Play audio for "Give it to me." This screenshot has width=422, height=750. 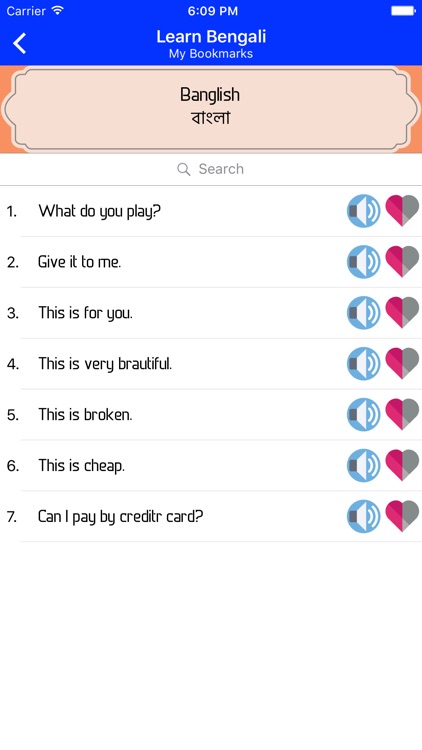coord(364,262)
